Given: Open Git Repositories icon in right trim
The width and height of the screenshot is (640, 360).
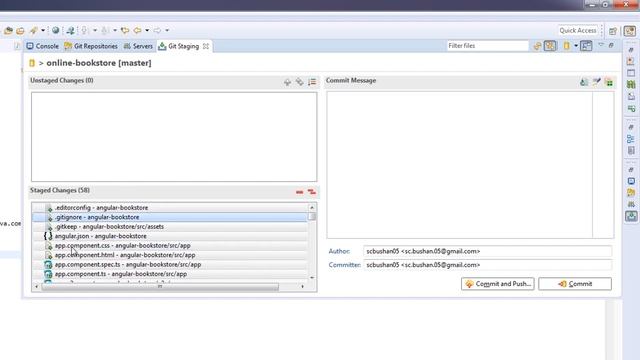Looking at the screenshot, I should point(631,192).
